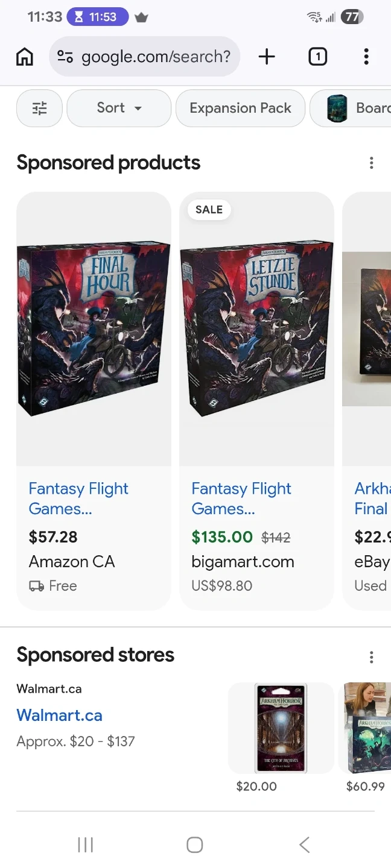This screenshot has width=391, height=868.
Task: Expand the Sort dropdown
Action: coord(119,108)
